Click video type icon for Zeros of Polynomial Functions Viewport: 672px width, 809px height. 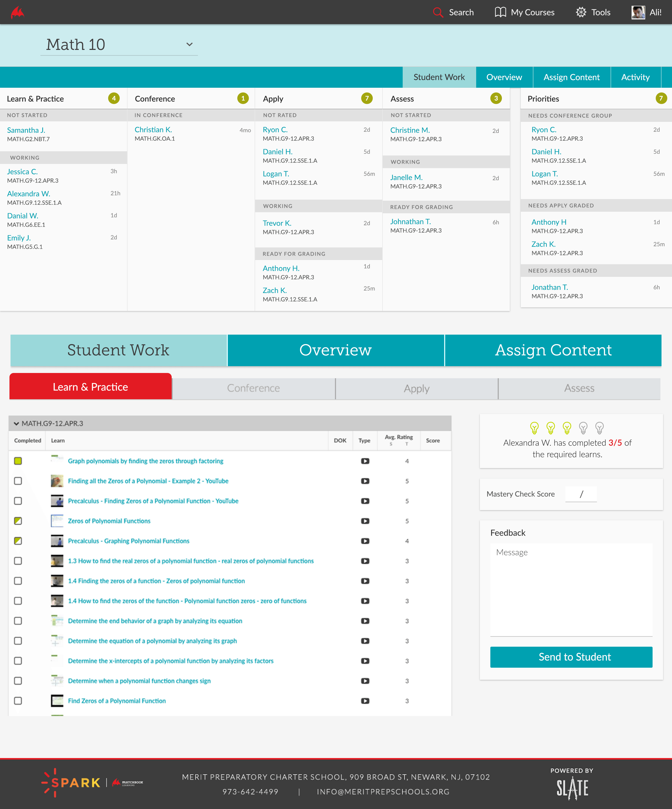pyautogui.click(x=365, y=521)
